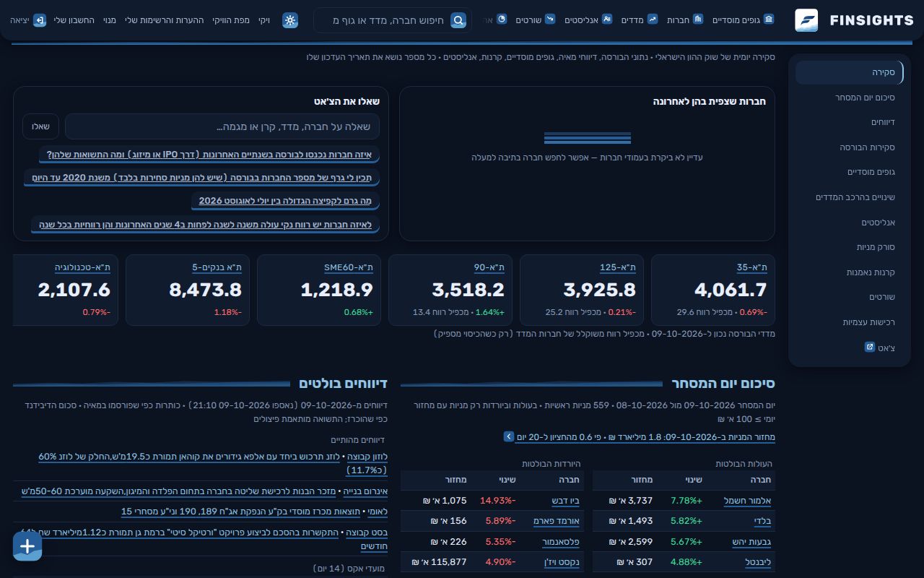Click the pie-chart icon in the top navigation

click(x=502, y=20)
